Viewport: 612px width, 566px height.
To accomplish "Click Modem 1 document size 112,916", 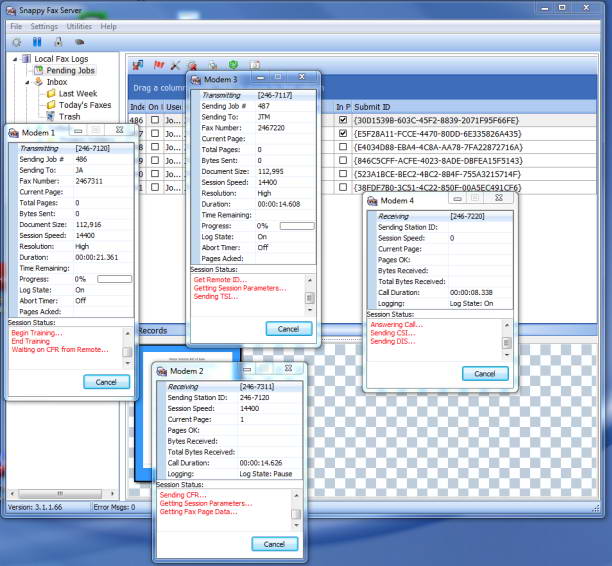I will pos(88,224).
